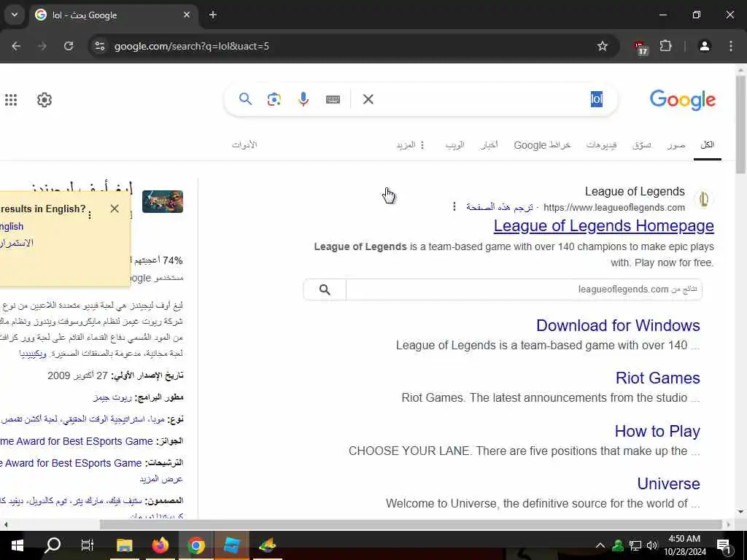This screenshot has height=560, width=747.
Task: Click the horizontal page scrollbar thumb
Action: tap(411, 524)
